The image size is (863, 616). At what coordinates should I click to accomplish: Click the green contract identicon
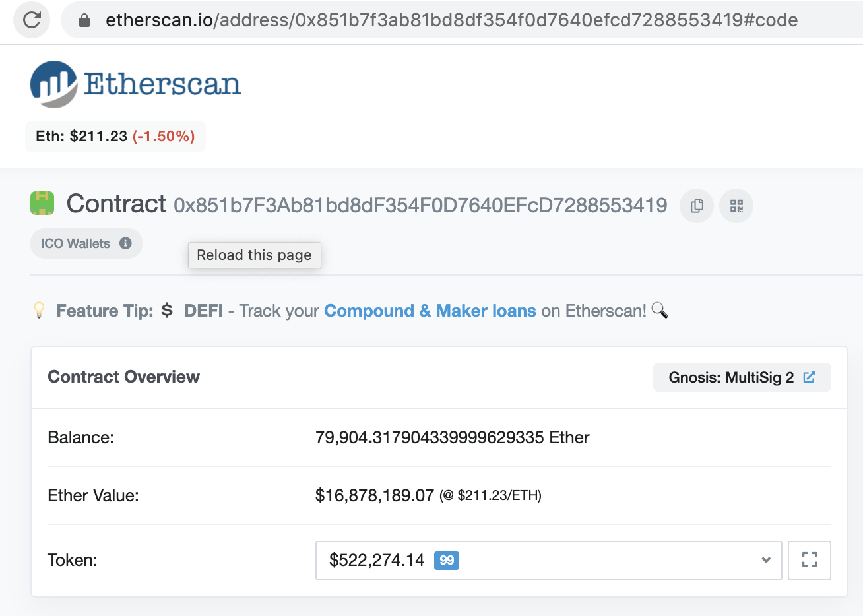pos(42,203)
